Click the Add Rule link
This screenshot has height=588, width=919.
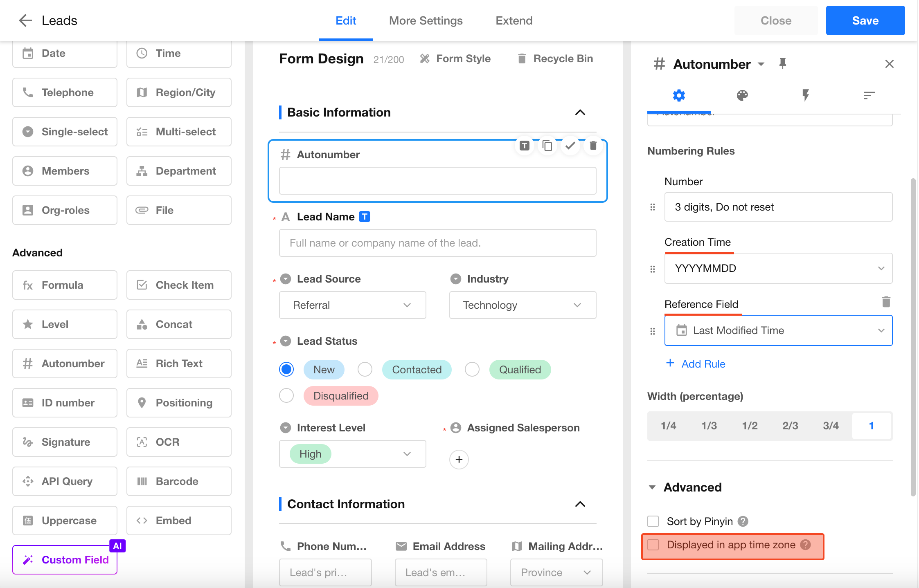coord(696,364)
